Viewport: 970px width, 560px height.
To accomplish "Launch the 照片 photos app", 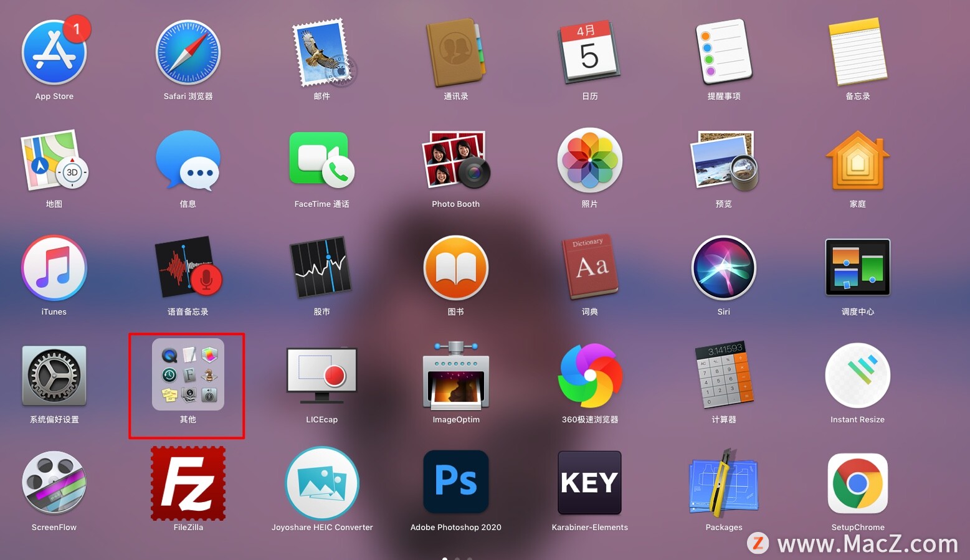I will coord(589,160).
